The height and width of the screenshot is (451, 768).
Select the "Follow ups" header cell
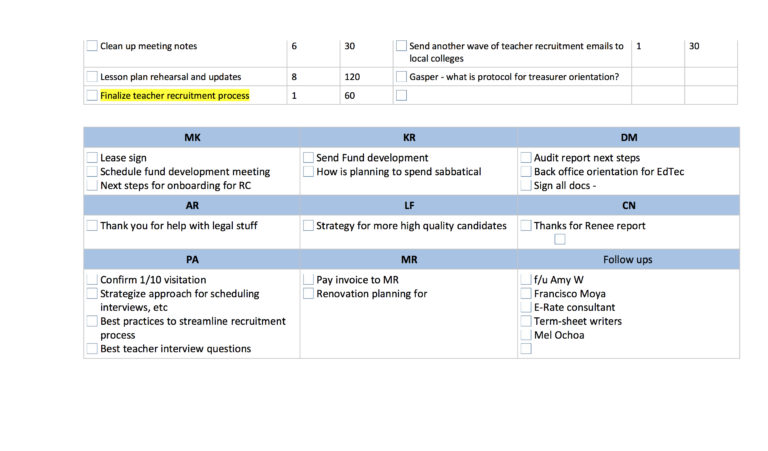point(628,259)
